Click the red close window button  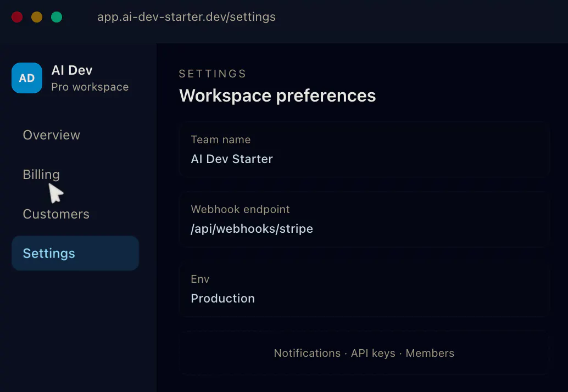[x=17, y=17]
